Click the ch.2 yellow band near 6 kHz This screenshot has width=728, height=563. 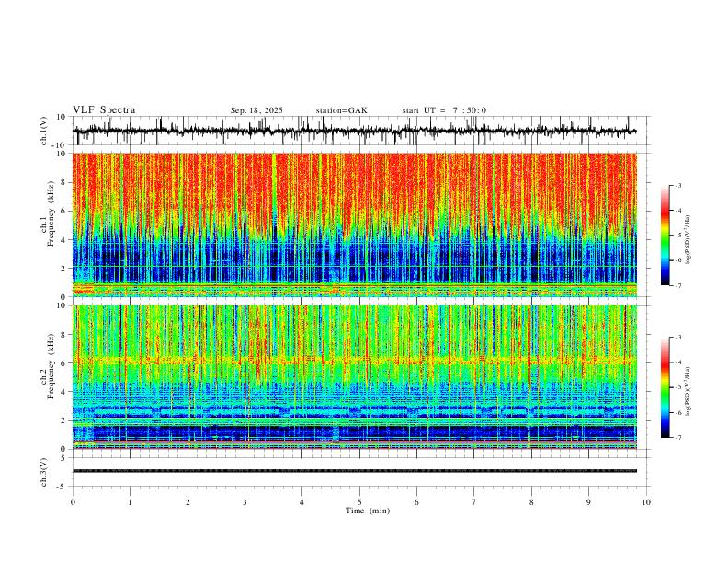[354, 361]
